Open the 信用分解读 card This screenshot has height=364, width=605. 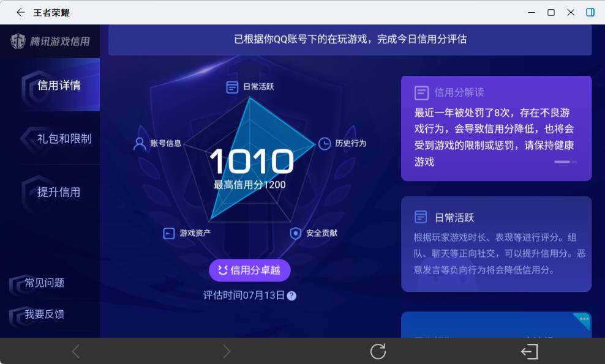496,128
